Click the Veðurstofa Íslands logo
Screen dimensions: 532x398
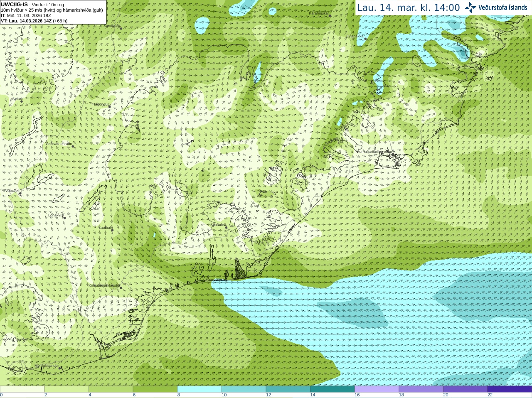coord(496,7)
